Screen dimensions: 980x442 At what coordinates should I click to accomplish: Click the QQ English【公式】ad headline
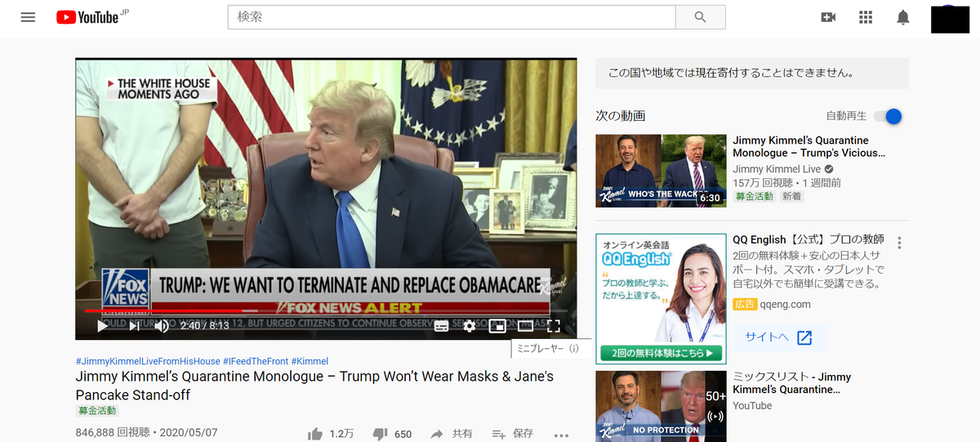[808, 239]
